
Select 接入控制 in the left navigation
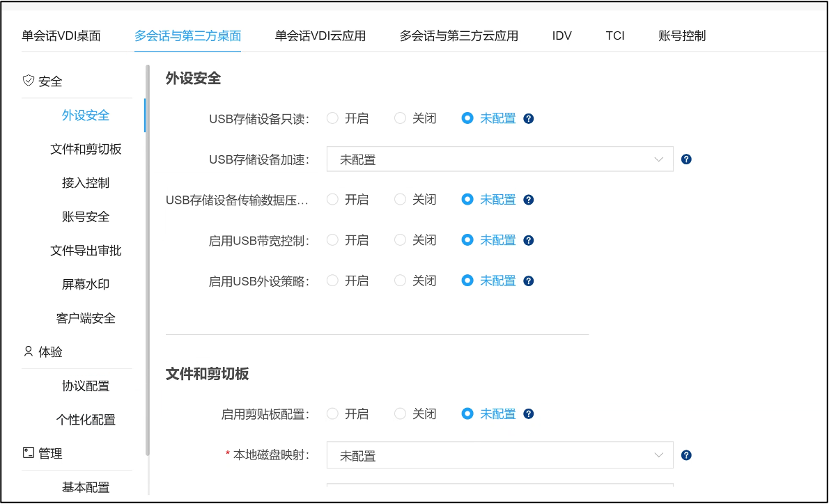point(85,183)
